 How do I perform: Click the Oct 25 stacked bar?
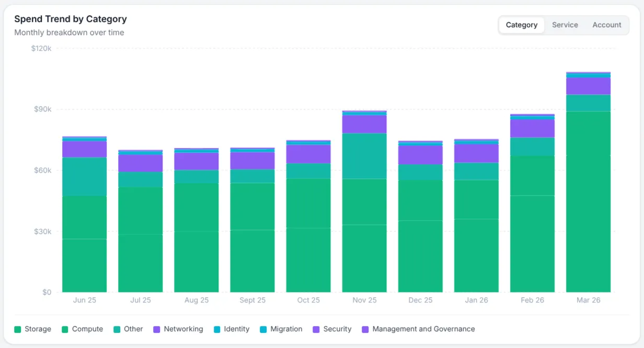click(x=308, y=216)
